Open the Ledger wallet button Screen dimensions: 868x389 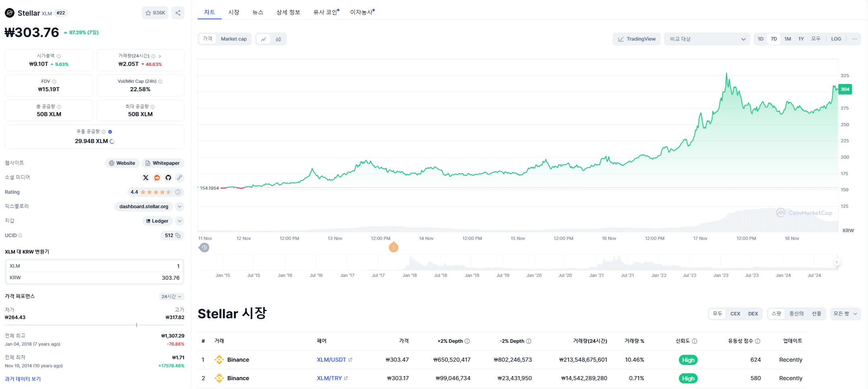pyautogui.click(x=158, y=221)
